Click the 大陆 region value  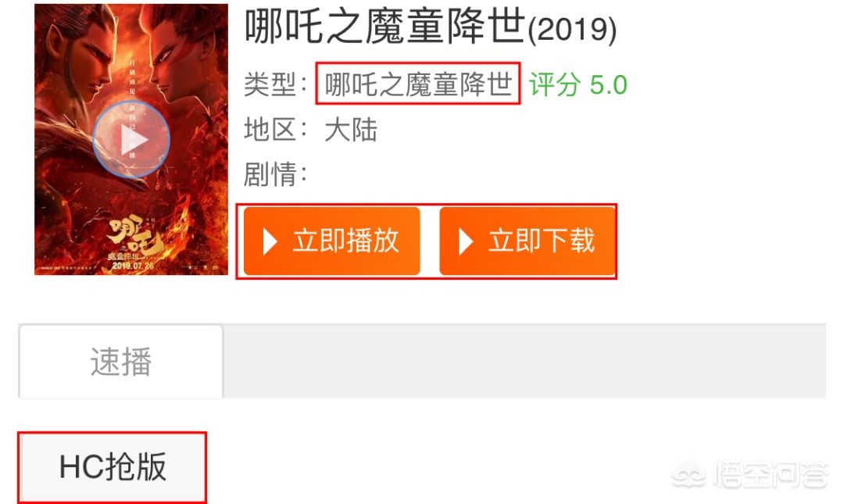coord(351,130)
